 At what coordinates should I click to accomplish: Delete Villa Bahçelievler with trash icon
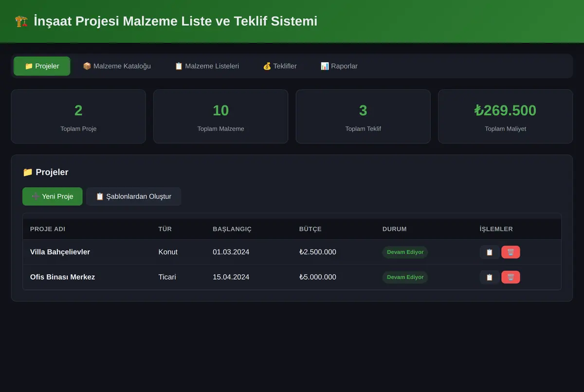(x=511, y=252)
